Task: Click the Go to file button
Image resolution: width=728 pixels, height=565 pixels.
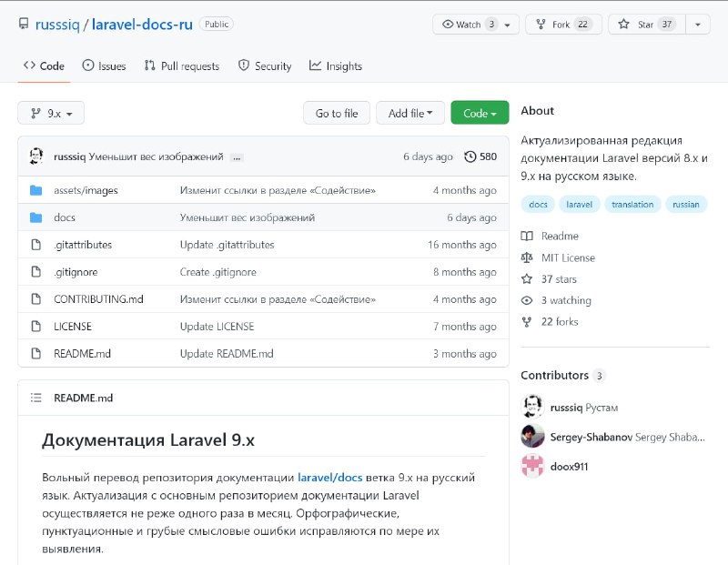Action: (x=337, y=114)
